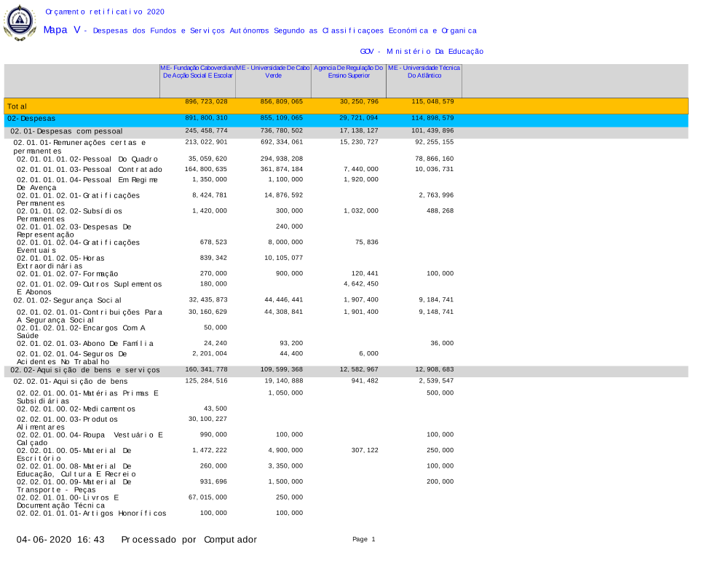Click 'ME - Universidade Técnica Do Atlântico' header
The height and width of the screenshot is (563, 728).
pos(424,71)
